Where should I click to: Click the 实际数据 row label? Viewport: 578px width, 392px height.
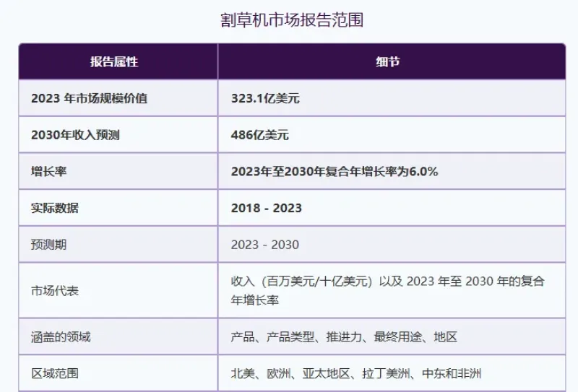[x=55, y=209]
